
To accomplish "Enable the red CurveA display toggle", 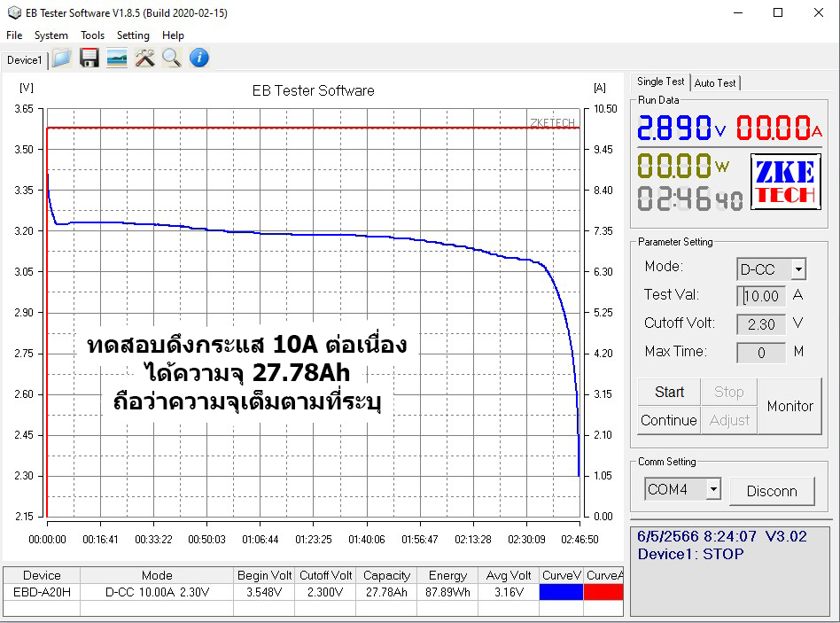I will (x=604, y=591).
